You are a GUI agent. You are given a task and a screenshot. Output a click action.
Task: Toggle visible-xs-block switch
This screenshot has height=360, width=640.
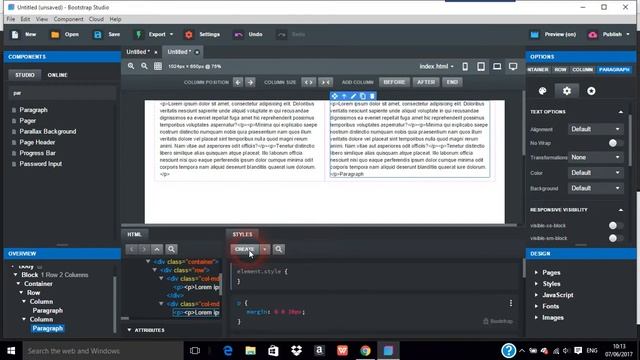[616, 225]
